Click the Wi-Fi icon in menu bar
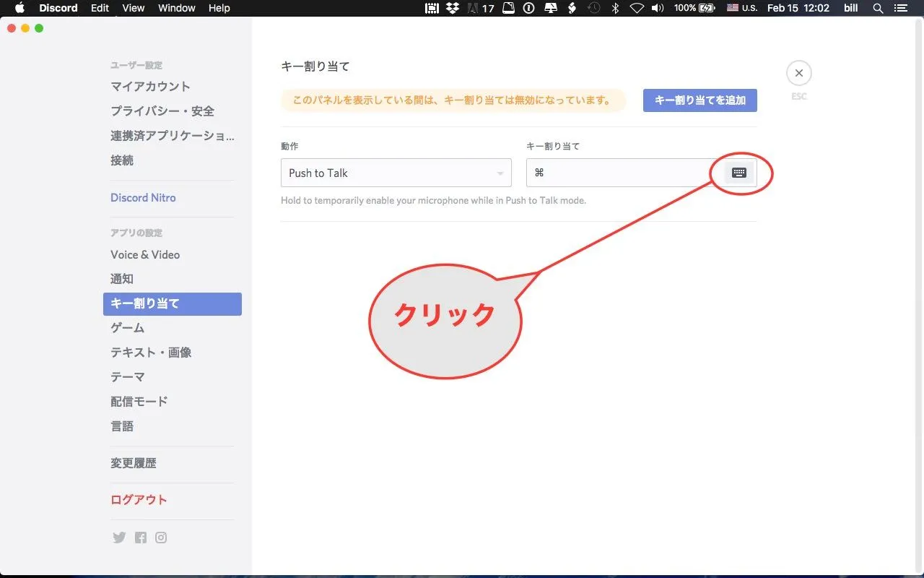This screenshot has height=578, width=924. tap(637, 8)
